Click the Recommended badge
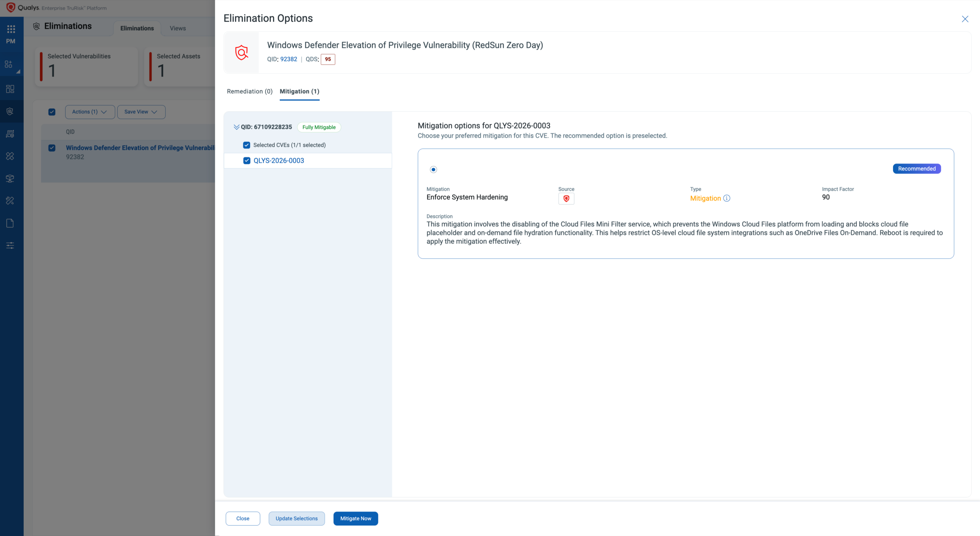The height and width of the screenshot is (536, 980). point(917,169)
